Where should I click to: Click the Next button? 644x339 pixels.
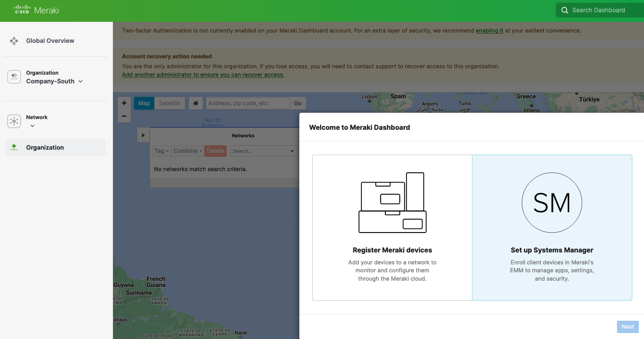[x=628, y=327]
